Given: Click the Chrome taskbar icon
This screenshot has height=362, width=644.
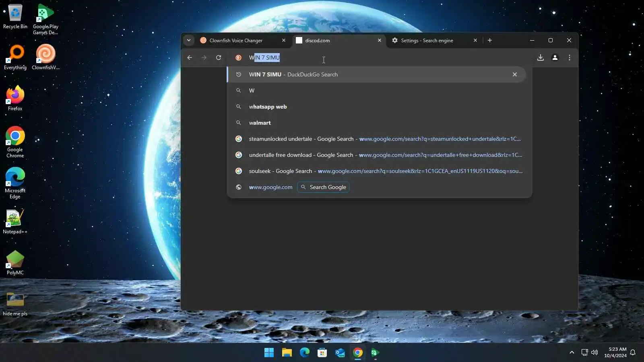Looking at the screenshot, I should [x=357, y=353].
